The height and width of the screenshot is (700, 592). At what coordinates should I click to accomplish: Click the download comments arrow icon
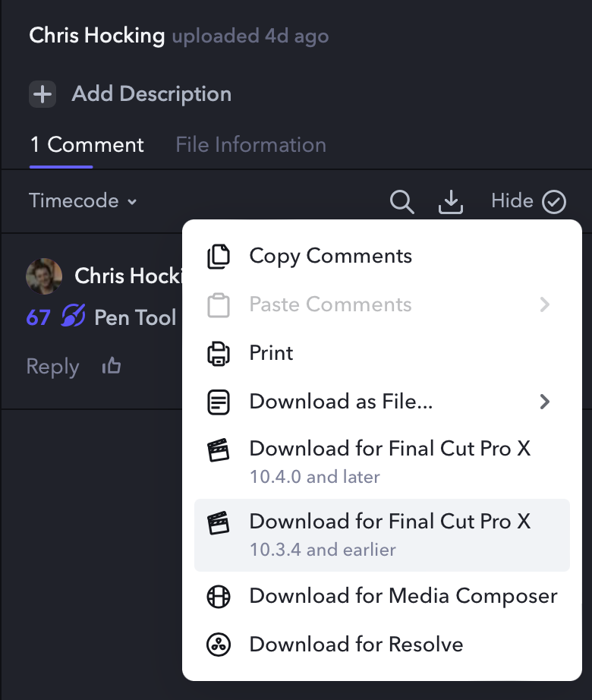(x=451, y=202)
